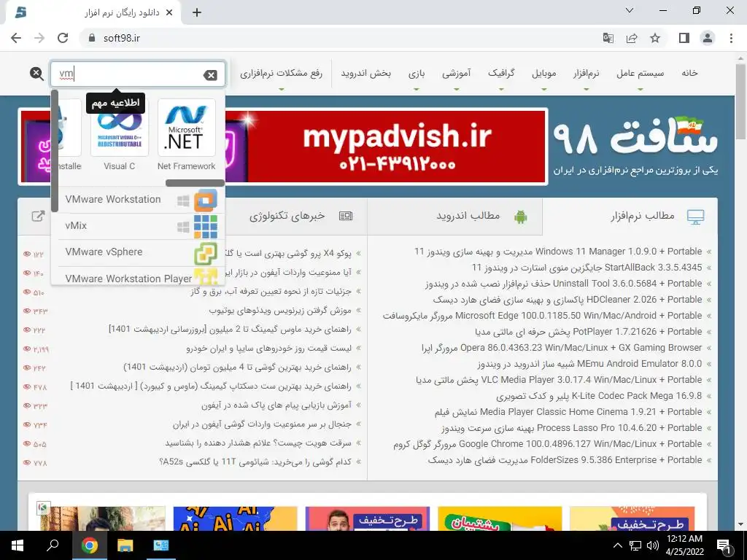Screen dimensions: 747x560
Task: Click the share page icon
Action: point(632,38)
